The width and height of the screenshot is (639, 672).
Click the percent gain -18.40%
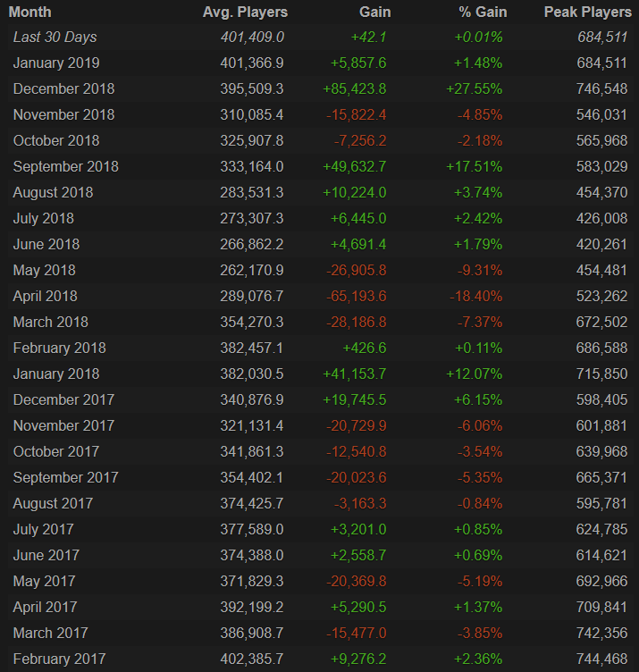475,296
